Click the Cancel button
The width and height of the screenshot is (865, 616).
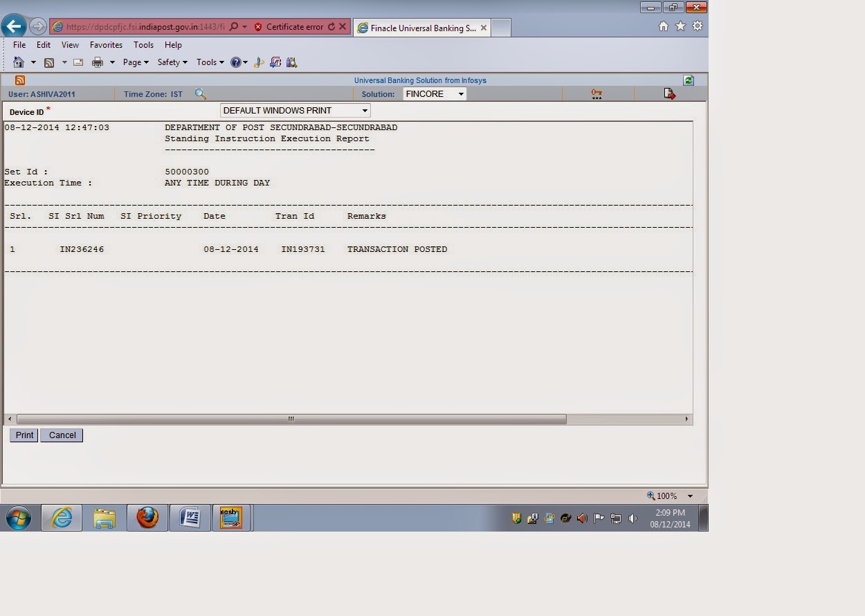click(62, 435)
